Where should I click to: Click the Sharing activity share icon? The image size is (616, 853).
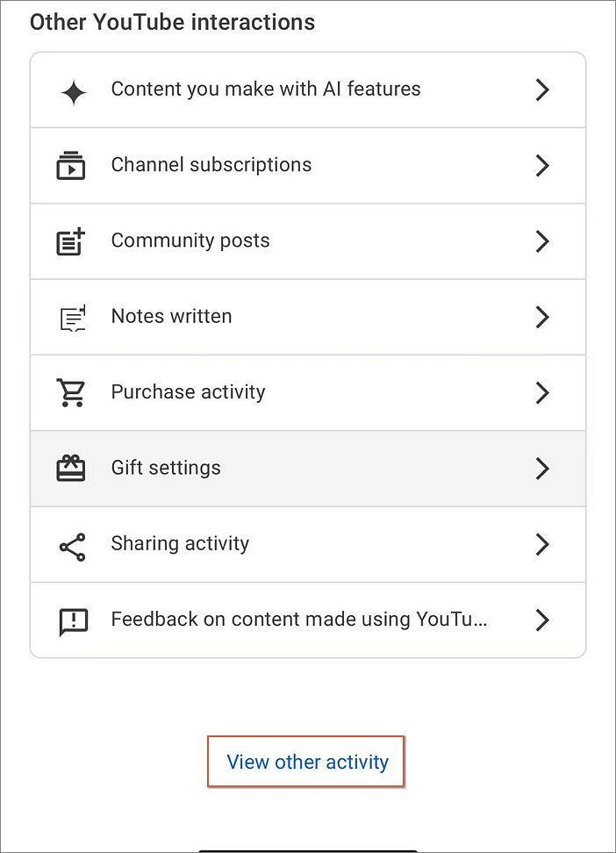[71, 544]
